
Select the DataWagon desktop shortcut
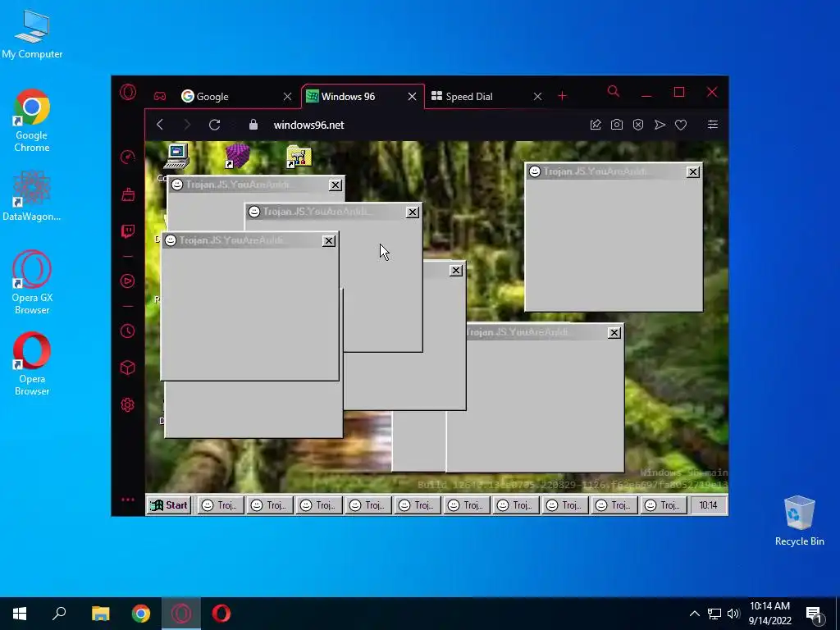[x=32, y=195]
